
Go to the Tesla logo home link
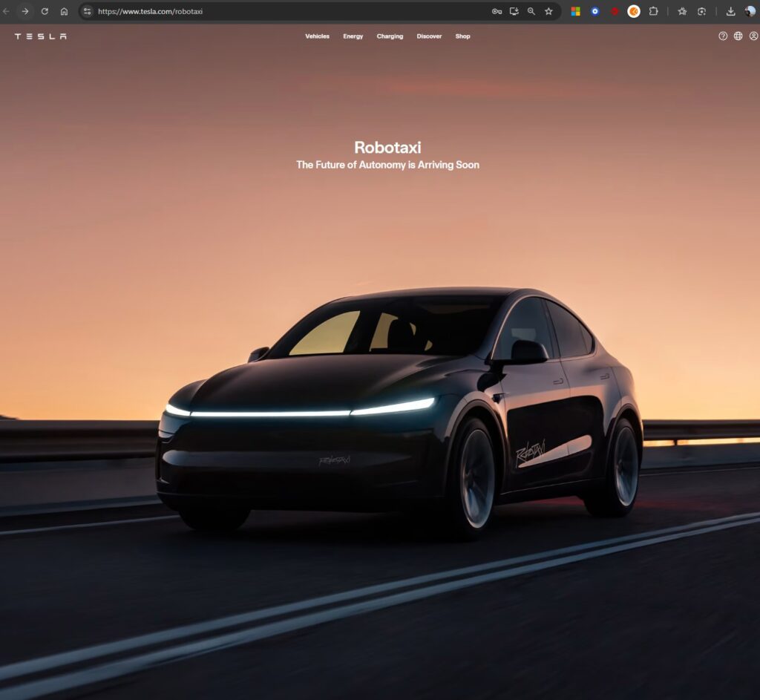point(41,36)
